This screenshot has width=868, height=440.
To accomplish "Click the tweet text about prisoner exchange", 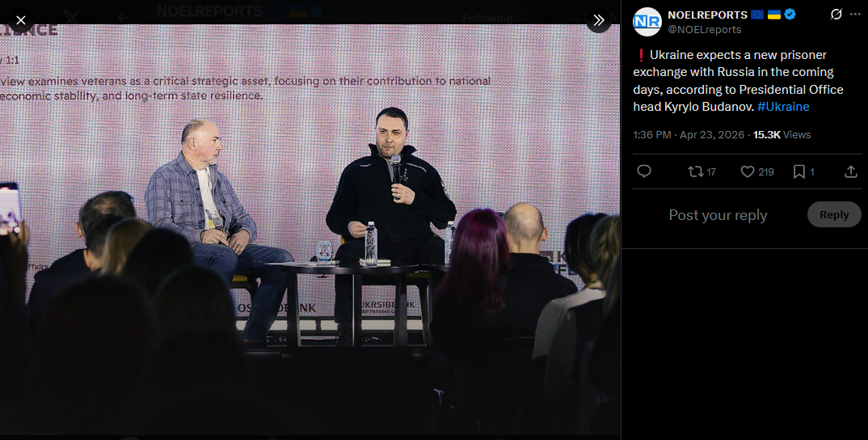I will [x=738, y=80].
